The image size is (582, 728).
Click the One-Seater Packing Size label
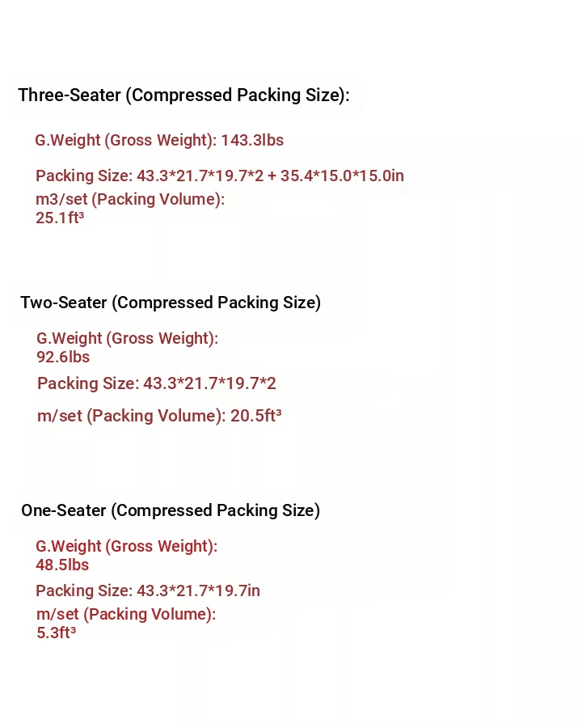(84, 591)
